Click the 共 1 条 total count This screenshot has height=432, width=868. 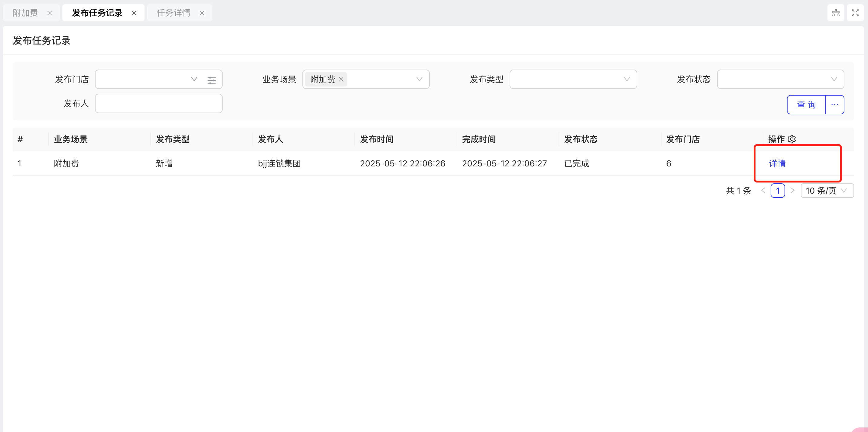[739, 191]
